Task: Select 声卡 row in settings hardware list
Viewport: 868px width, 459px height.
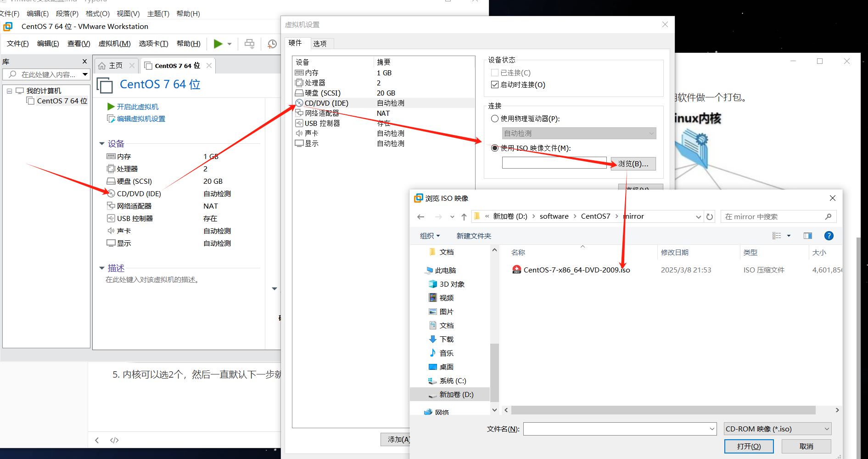Action: [383, 133]
